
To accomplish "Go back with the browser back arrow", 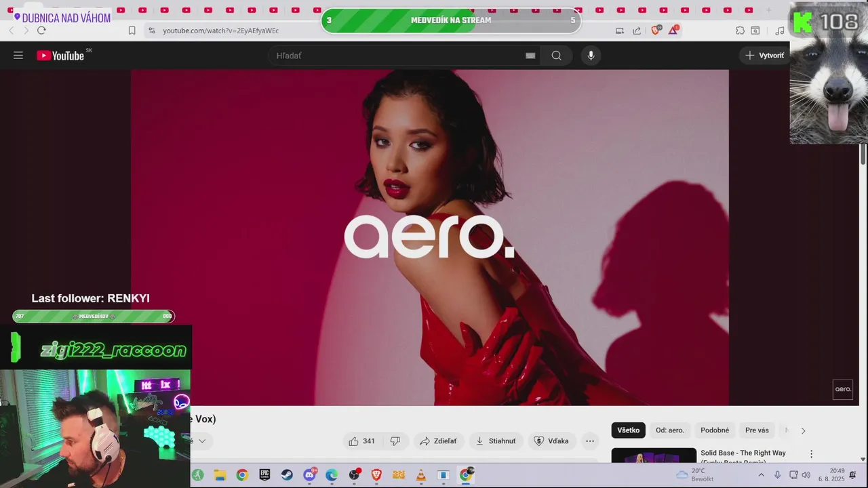I will click(x=11, y=30).
